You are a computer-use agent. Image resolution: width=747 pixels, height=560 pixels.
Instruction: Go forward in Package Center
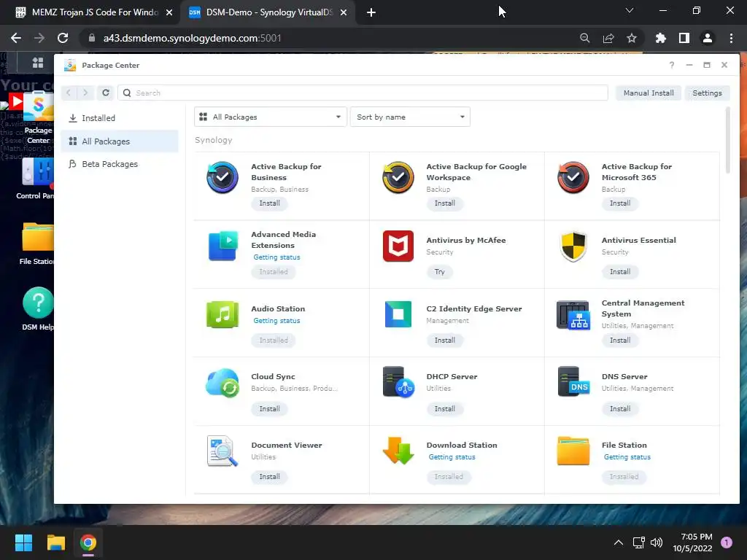(86, 93)
